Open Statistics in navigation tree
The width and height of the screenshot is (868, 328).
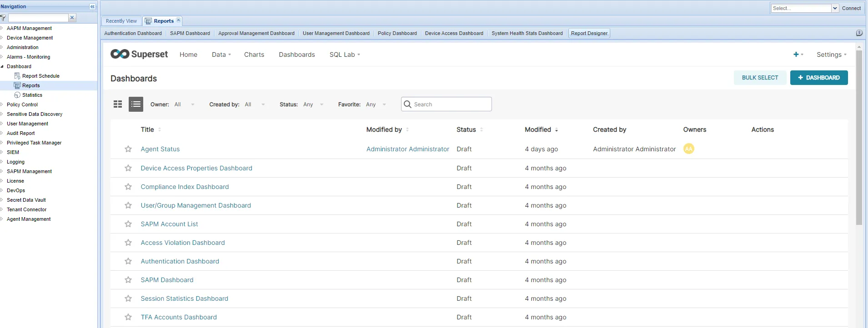[x=32, y=95]
